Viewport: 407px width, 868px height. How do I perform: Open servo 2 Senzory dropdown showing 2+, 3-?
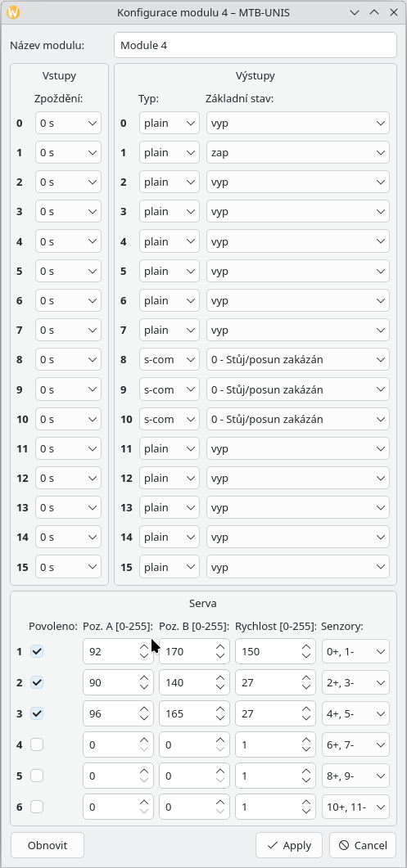[x=355, y=682]
